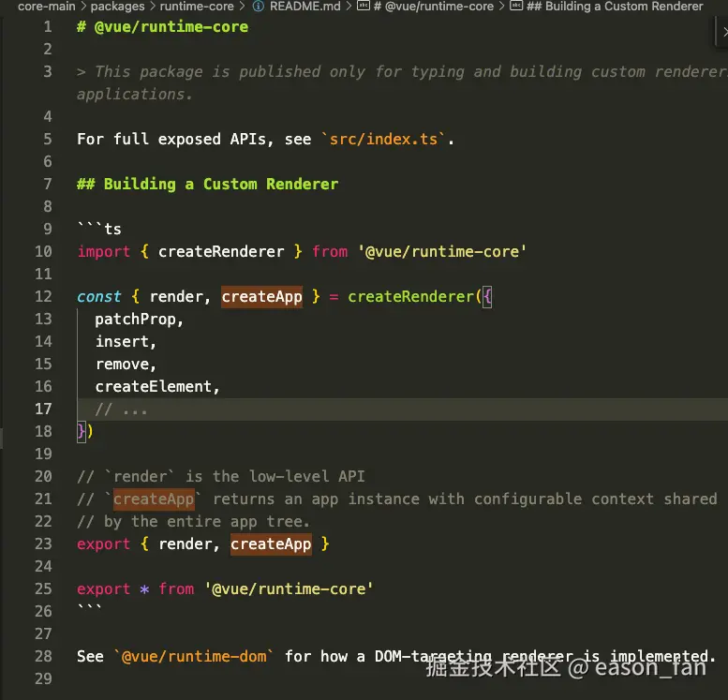Image resolution: width=728 pixels, height=700 pixels.
Task: Click line number 12 in the gutter
Action: (43, 296)
